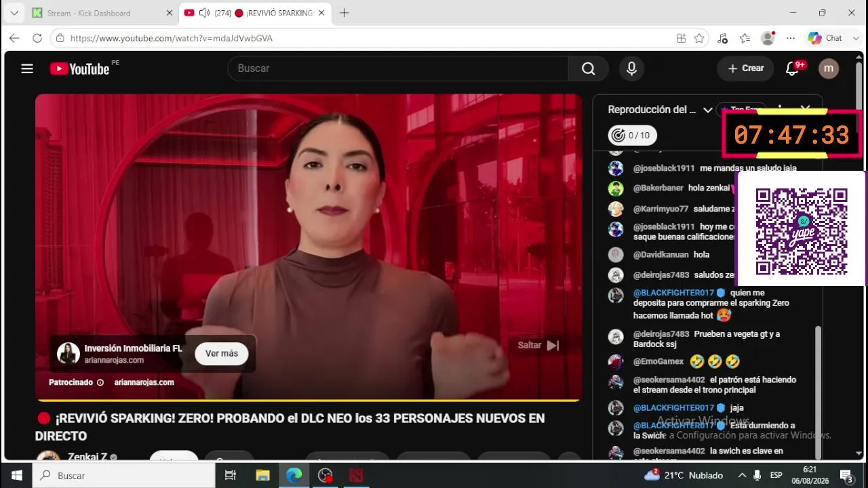Open the YouTube hamburger guide menu
Viewport: 868px width, 488px height.
tap(27, 68)
